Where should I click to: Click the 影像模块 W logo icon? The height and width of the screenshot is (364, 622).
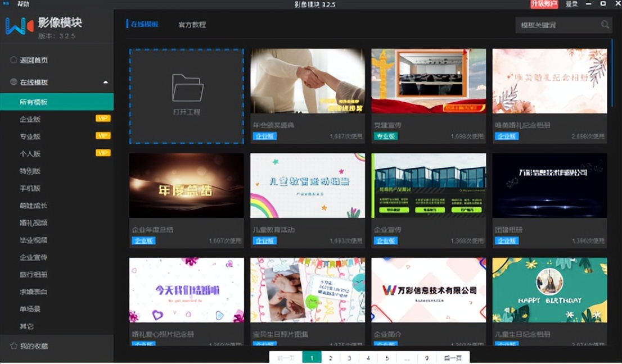tap(17, 26)
